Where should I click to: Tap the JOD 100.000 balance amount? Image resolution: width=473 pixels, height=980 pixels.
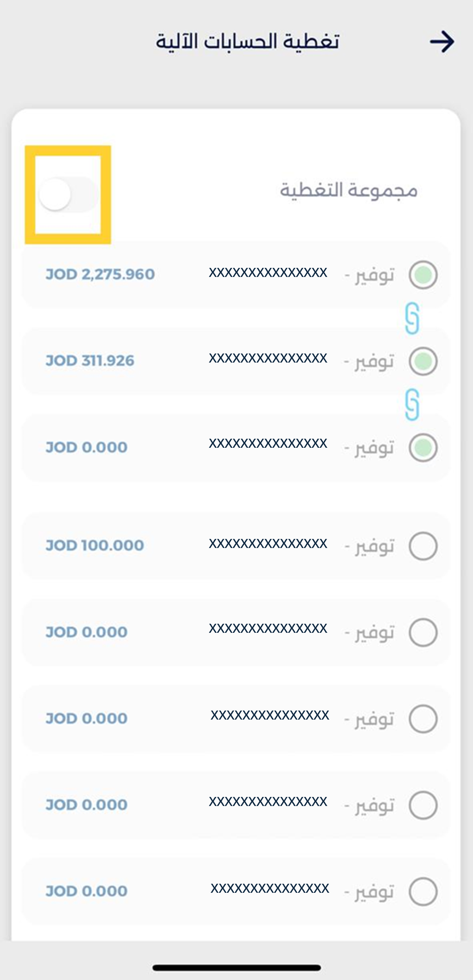[95, 545]
